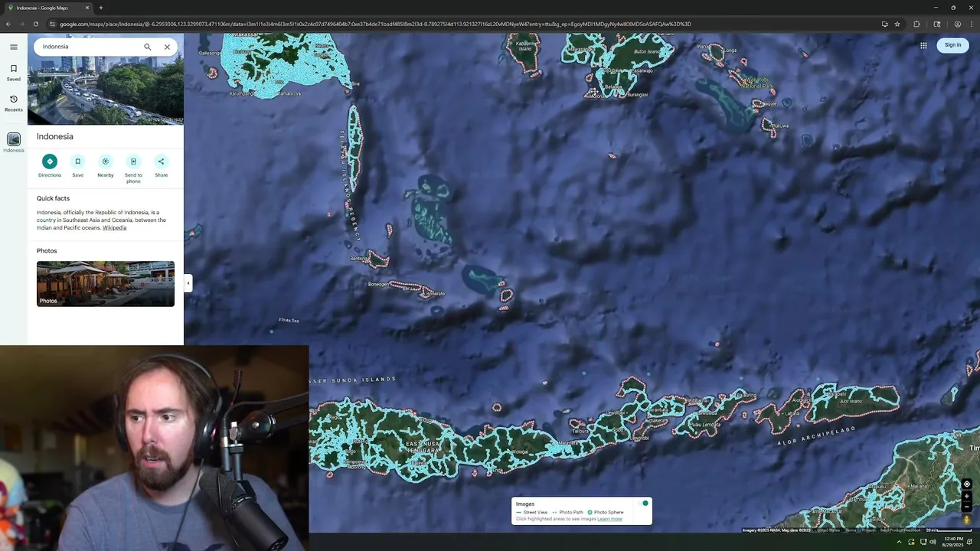The image size is (980, 551).
Task: Open the Photos thumbnail
Action: click(106, 284)
